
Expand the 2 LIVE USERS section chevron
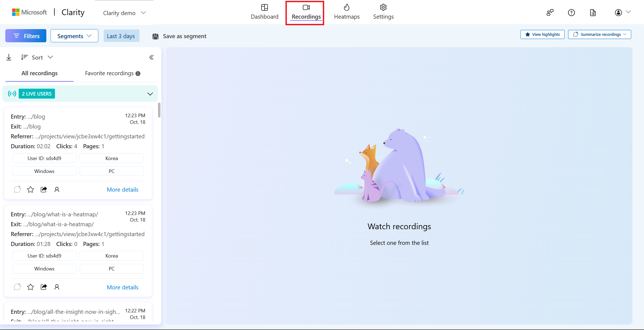pos(150,94)
